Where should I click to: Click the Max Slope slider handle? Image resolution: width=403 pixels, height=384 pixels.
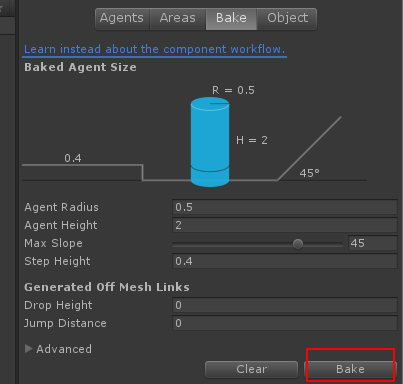(x=298, y=244)
